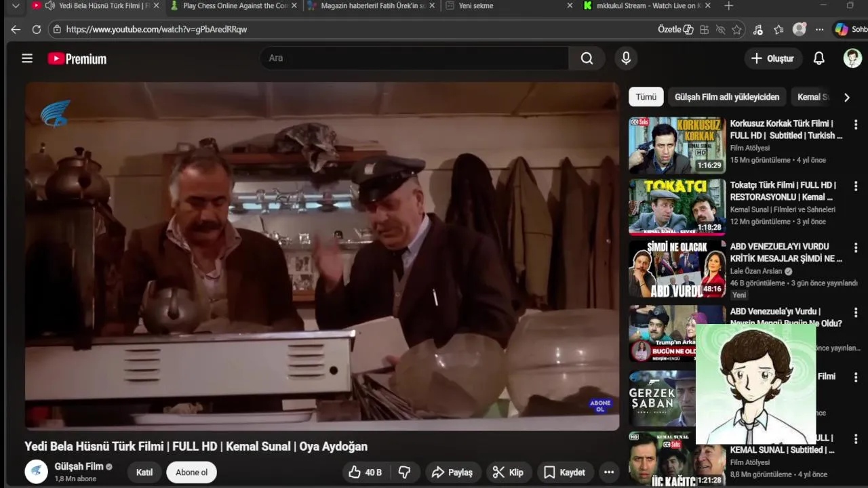Viewport: 868px width, 488px height.
Task: Close the mkkukul Stream tab
Action: (708, 5)
